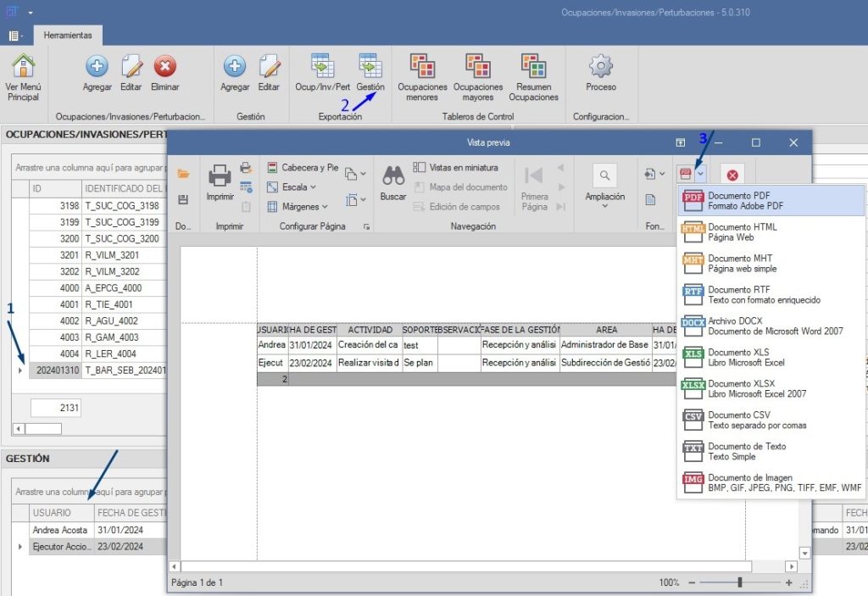The image size is (868, 596).
Task: Click the Ver Menú Principal home icon
Action: 24,66
